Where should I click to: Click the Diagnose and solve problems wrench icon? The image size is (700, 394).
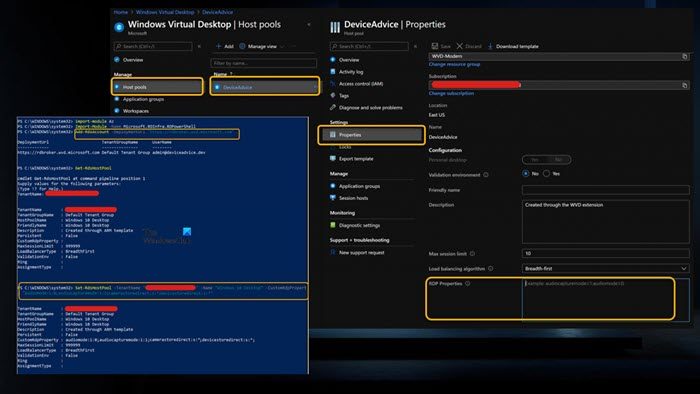333,108
